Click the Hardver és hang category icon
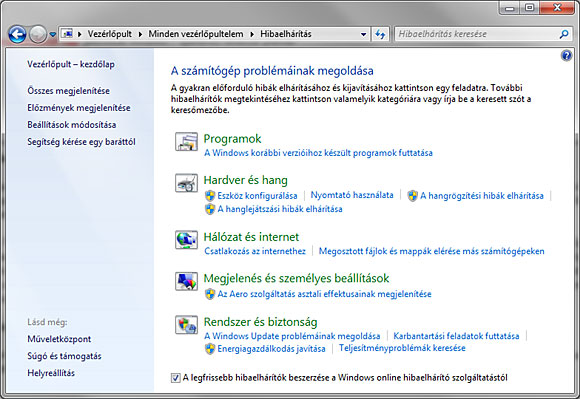Screen dimensions: 580x399 coord(186,183)
